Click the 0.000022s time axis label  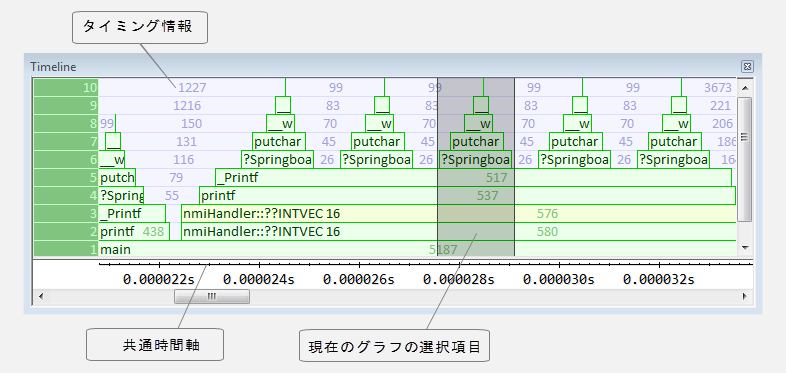[158, 279]
